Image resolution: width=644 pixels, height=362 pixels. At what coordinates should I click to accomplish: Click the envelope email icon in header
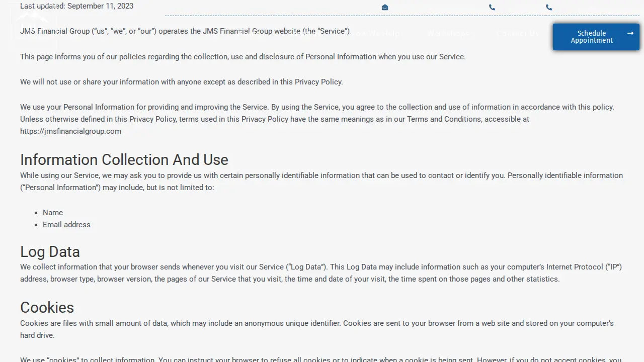385,8
